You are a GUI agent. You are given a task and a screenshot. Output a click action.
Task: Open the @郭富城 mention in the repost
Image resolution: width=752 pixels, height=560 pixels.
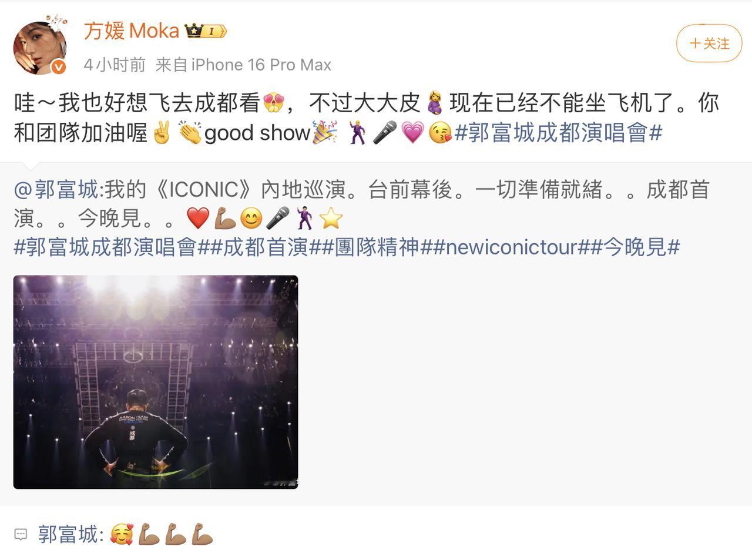pos(57,190)
